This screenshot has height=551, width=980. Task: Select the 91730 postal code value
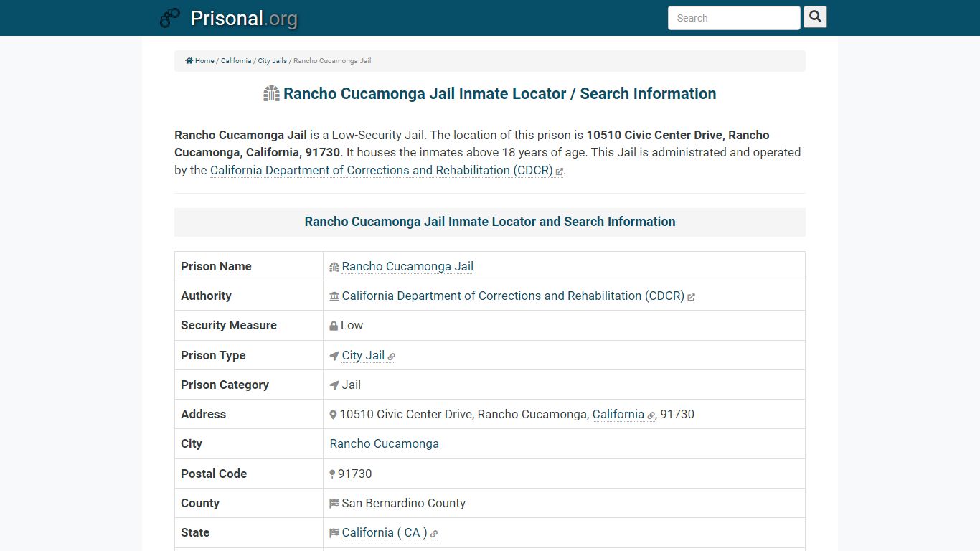pos(355,474)
